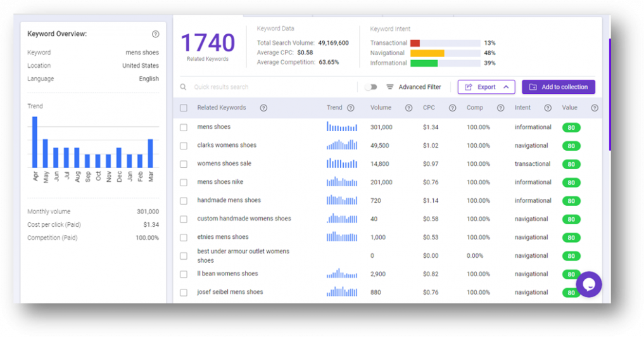Click the volume 201,000 for mens shoes nike

[x=381, y=182]
